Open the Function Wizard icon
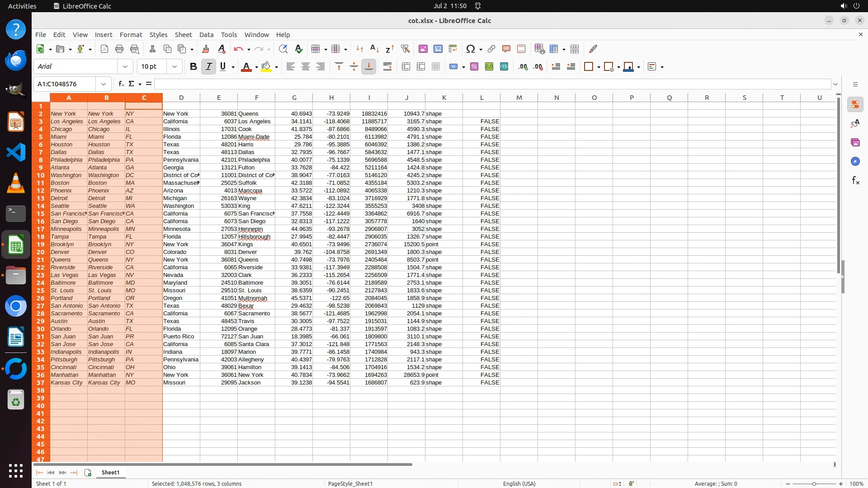868x488 pixels. point(121,84)
